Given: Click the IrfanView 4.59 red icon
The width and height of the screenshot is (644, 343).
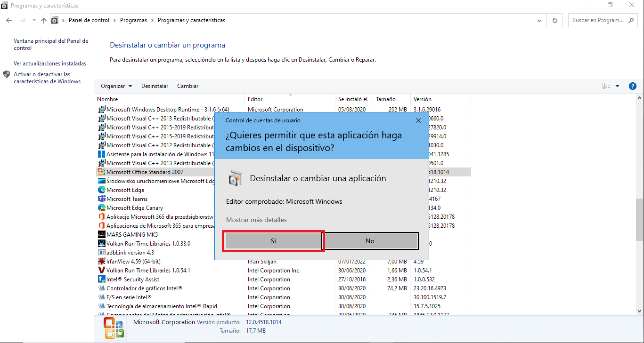Looking at the screenshot, I should pyautogui.click(x=101, y=262).
